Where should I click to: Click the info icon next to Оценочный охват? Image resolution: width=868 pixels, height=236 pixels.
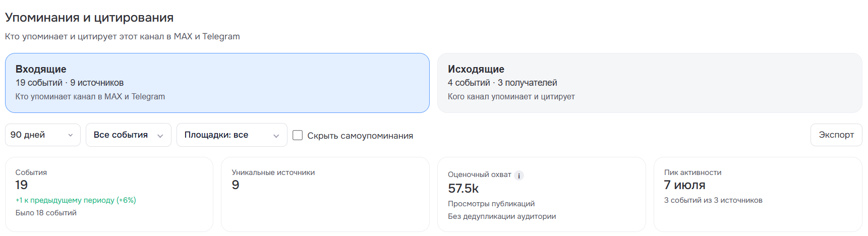coord(519,175)
